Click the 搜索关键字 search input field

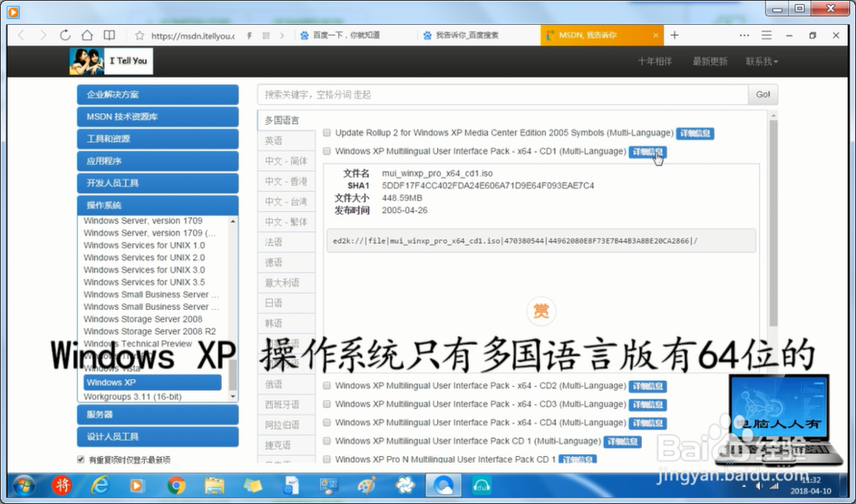click(502, 94)
